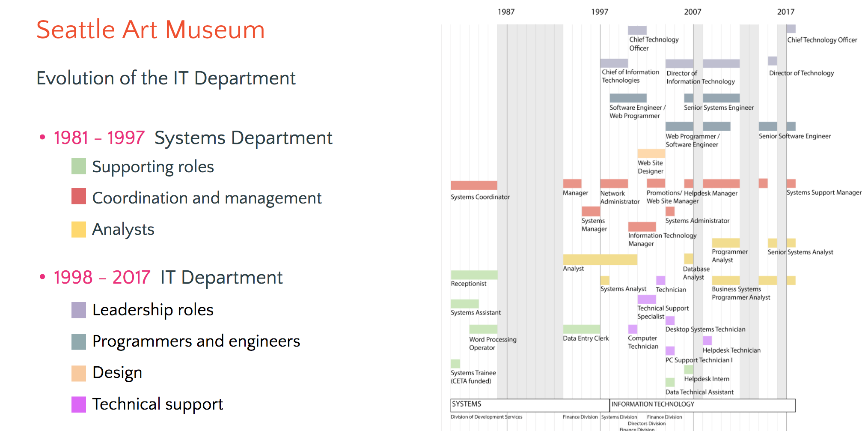Viewport: 868px width, 431px height.
Task: Click the 'Systems Administrator' label
Action: [x=697, y=221]
